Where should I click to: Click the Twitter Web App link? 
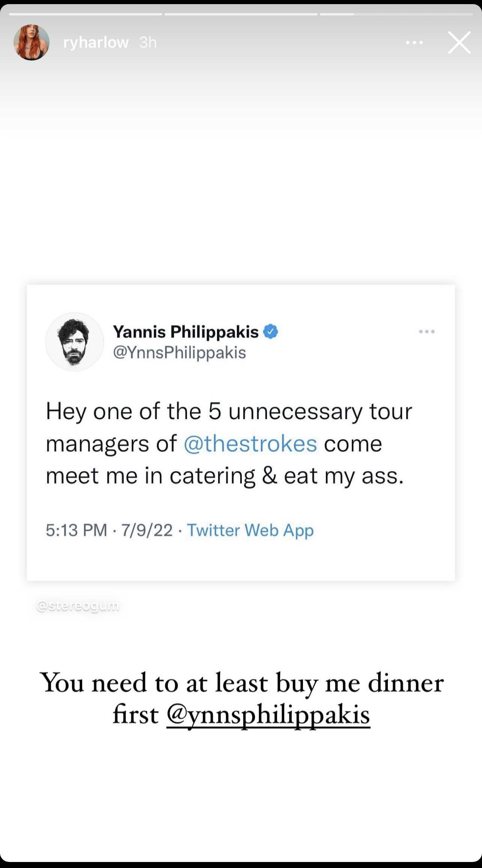pos(250,530)
